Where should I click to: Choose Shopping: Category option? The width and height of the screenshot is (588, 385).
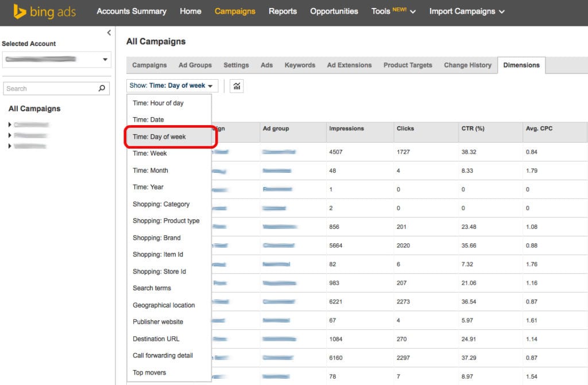169,204
